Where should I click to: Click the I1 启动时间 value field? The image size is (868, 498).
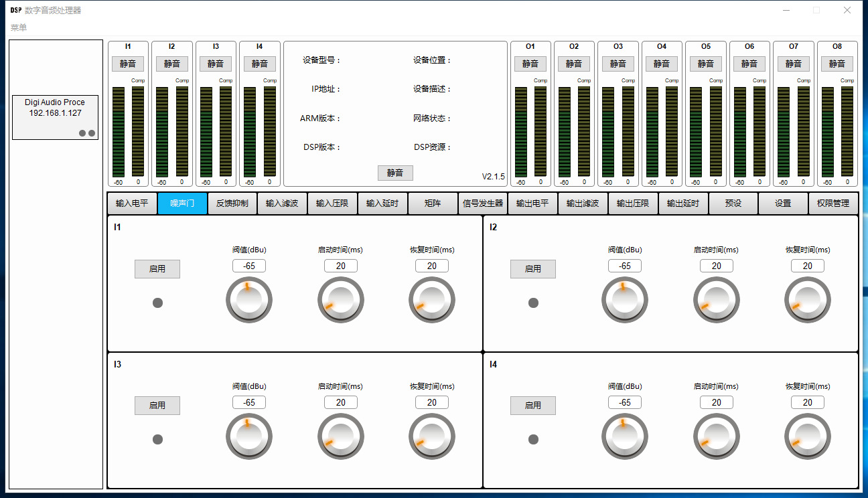pos(341,266)
